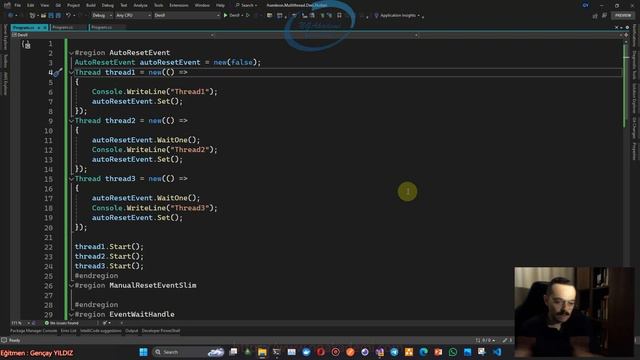The width and height of the screenshot is (640, 360).
Task: Open the Help menu
Action: [220, 5]
